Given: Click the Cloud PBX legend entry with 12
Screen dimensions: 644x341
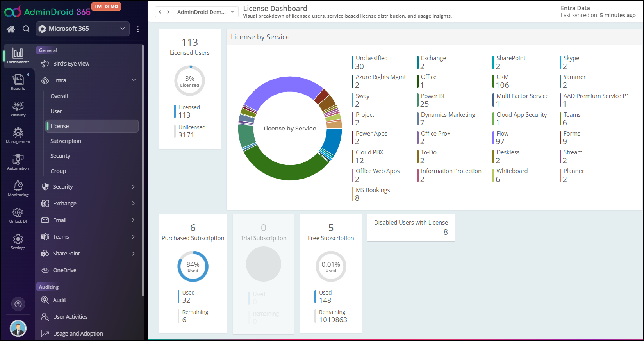Looking at the screenshot, I should pyautogui.click(x=368, y=156).
